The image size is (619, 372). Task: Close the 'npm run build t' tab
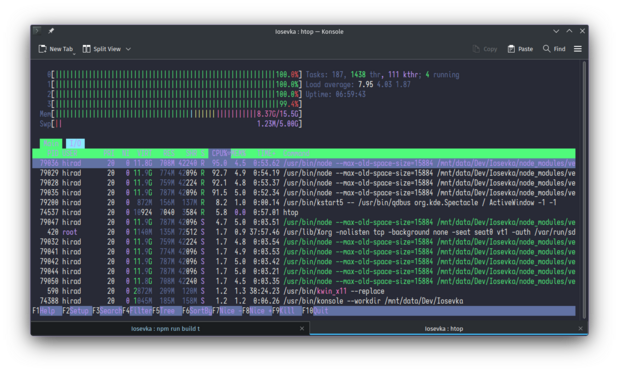[302, 329]
